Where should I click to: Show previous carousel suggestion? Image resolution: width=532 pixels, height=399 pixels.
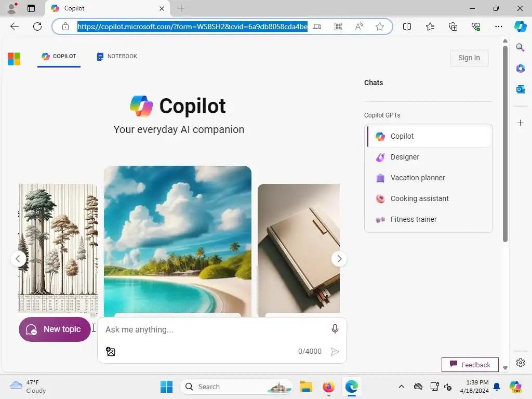click(x=18, y=259)
